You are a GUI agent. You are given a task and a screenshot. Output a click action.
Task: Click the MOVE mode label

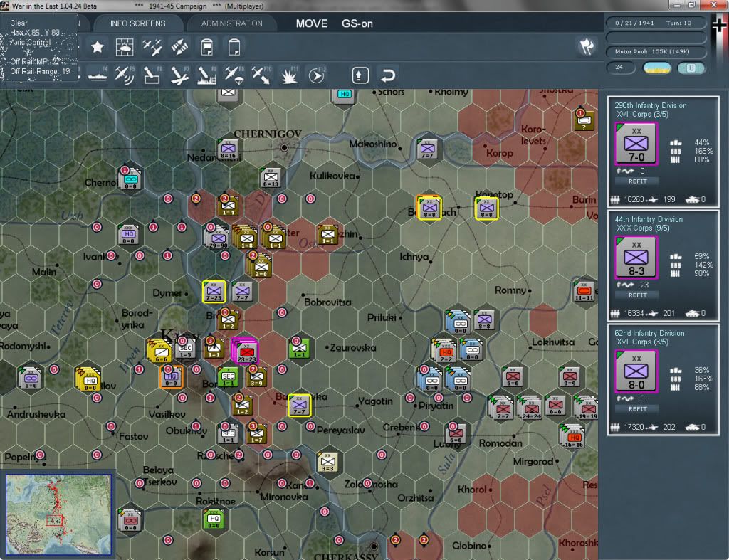click(x=312, y=23)
